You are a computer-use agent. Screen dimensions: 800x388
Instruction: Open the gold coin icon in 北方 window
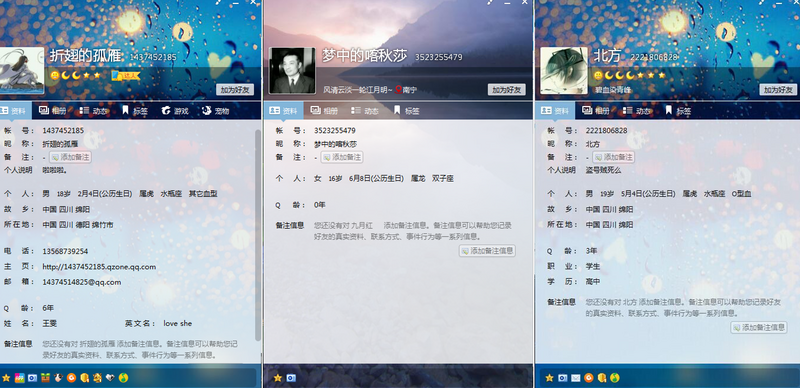click(x=602, y=378)
